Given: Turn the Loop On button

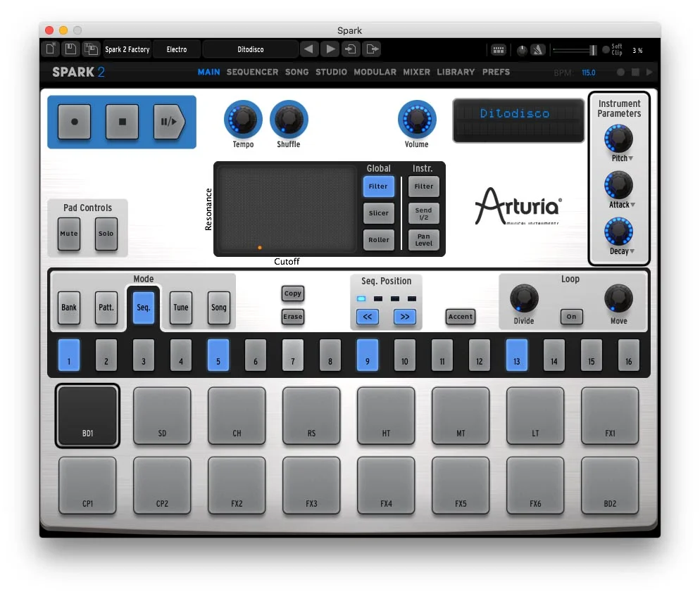Looking at the screenshot, I should (571, 317).
